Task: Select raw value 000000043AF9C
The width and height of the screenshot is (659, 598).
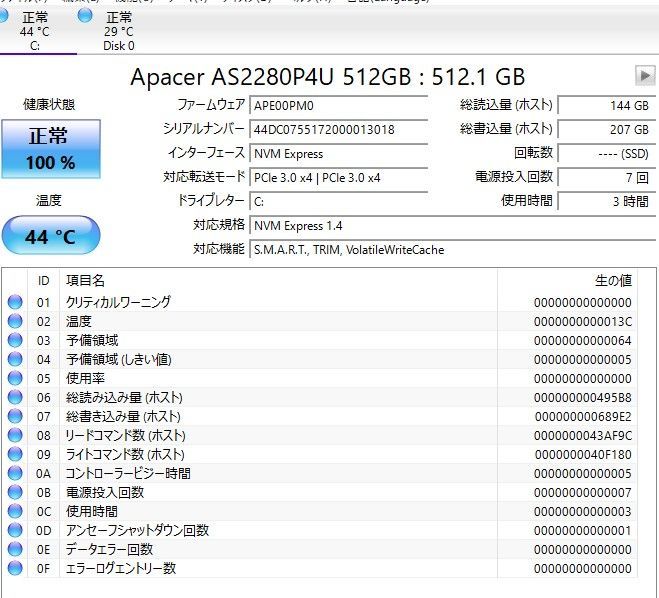Action: click(x=583, y=436)
